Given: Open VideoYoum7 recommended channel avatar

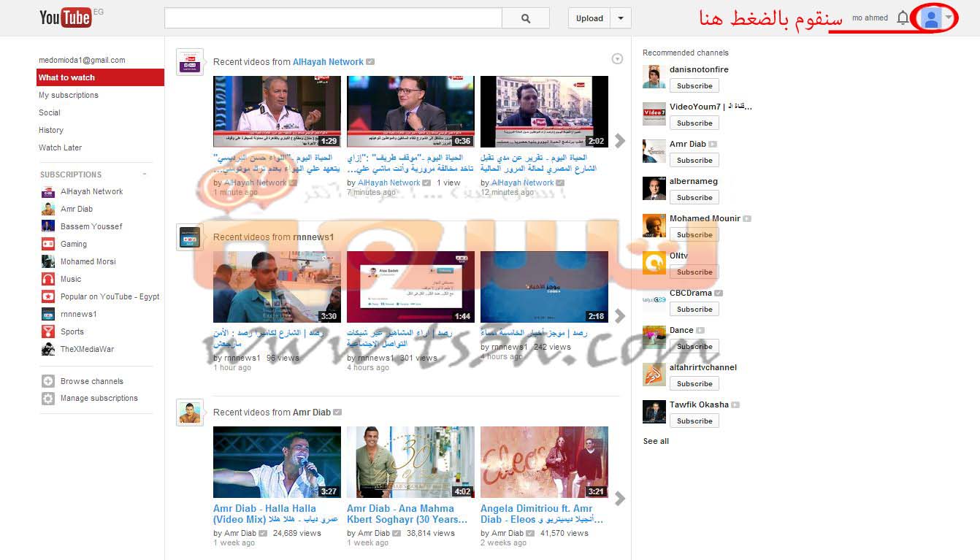Looking at the screenshot, I should [x=654, y=114].
